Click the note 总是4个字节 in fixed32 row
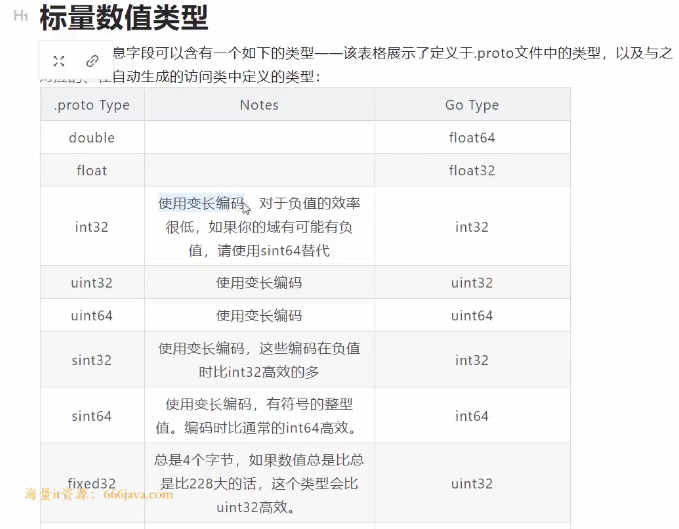 click(194, 460)
